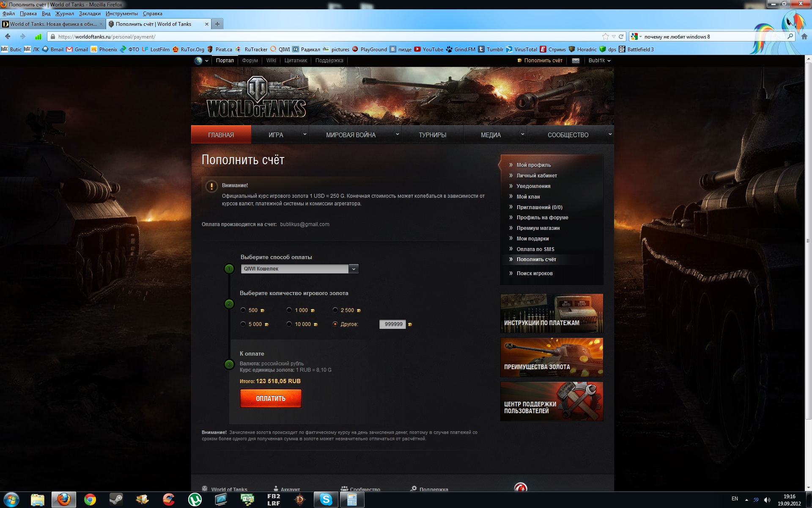This screenshot has width=812, height=508.
Task: Open the Инструменты menu
Action: [x=122, y=14]
